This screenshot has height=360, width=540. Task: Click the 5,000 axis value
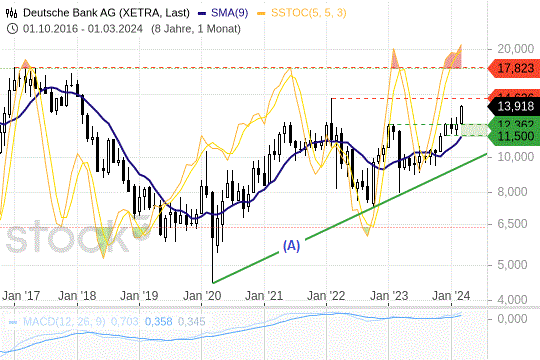512,265
